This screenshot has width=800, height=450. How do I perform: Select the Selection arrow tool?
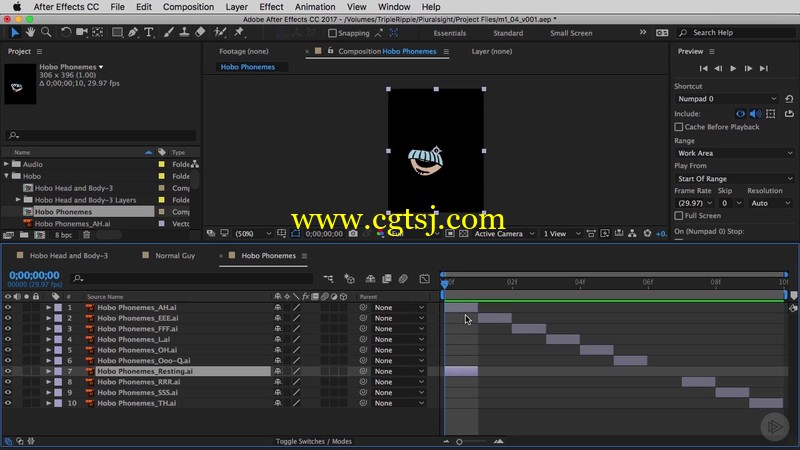15,32
